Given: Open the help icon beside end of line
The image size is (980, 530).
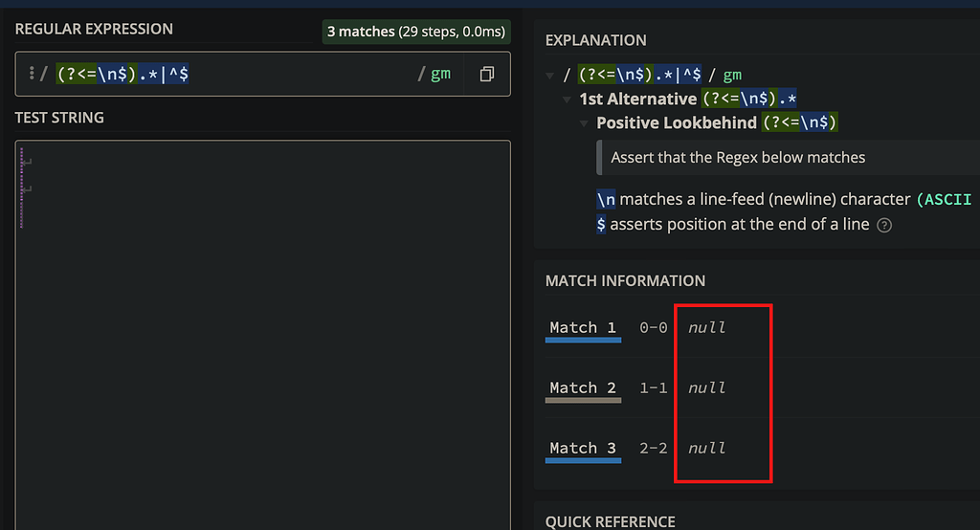Looking at the screenshot, I should [x=883, y=225].
